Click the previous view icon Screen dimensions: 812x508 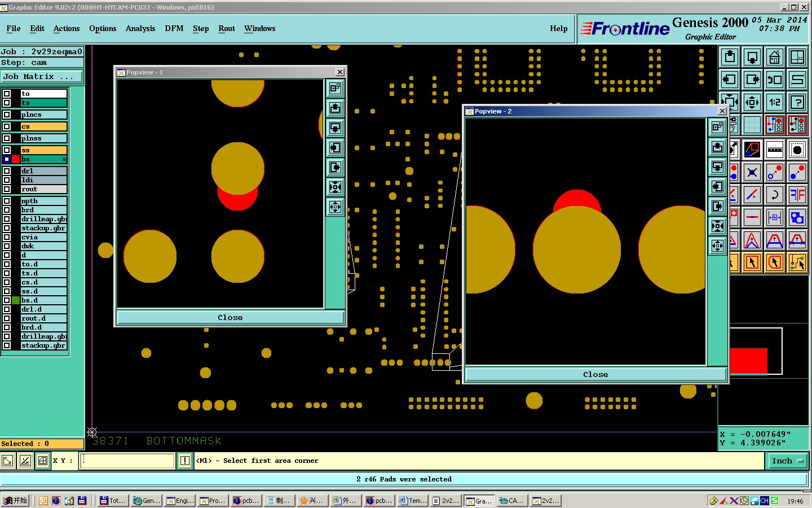(x=775, y=80)
